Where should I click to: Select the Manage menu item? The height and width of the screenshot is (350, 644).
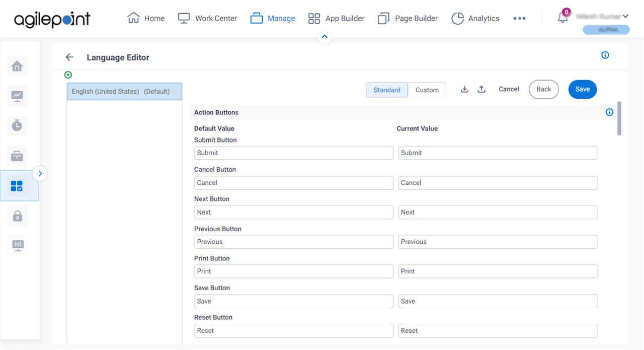click(273, 18)
